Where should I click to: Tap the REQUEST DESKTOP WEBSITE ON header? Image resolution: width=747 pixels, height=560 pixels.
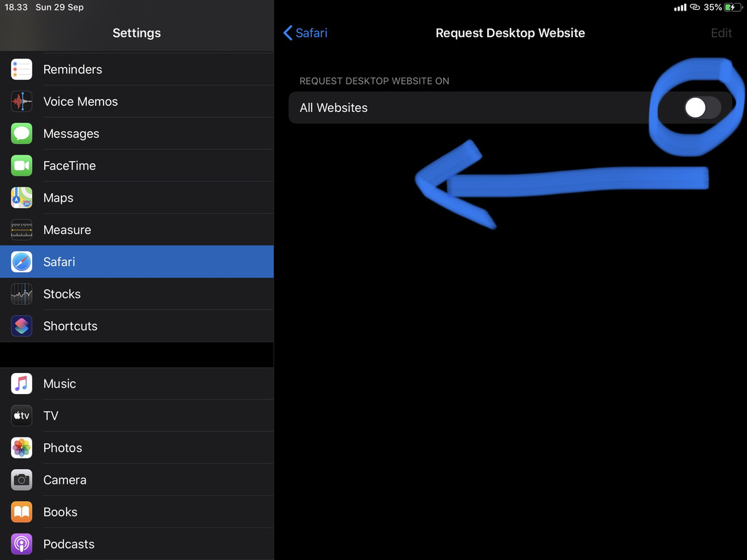pyautogui.click(x=375, y=81)
